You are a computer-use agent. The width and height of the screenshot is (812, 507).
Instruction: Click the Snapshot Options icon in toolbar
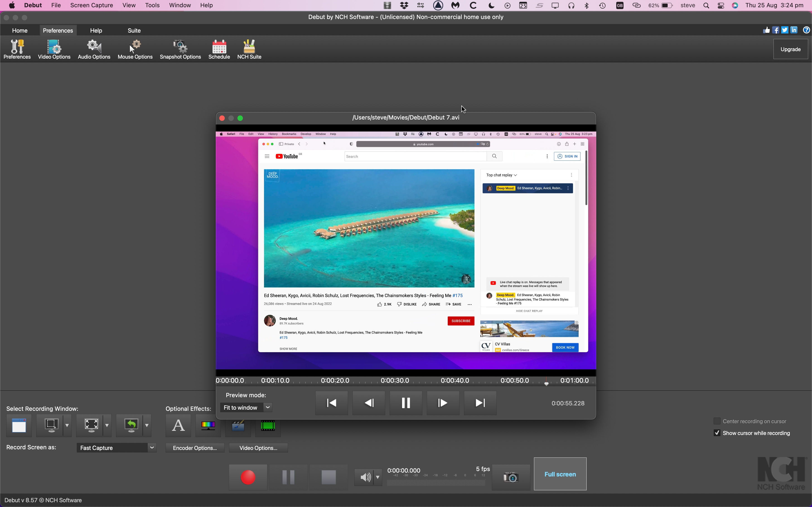pos(180,50)
